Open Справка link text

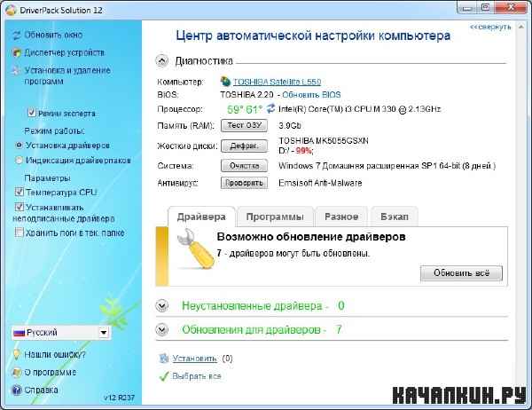pos(41,390)
